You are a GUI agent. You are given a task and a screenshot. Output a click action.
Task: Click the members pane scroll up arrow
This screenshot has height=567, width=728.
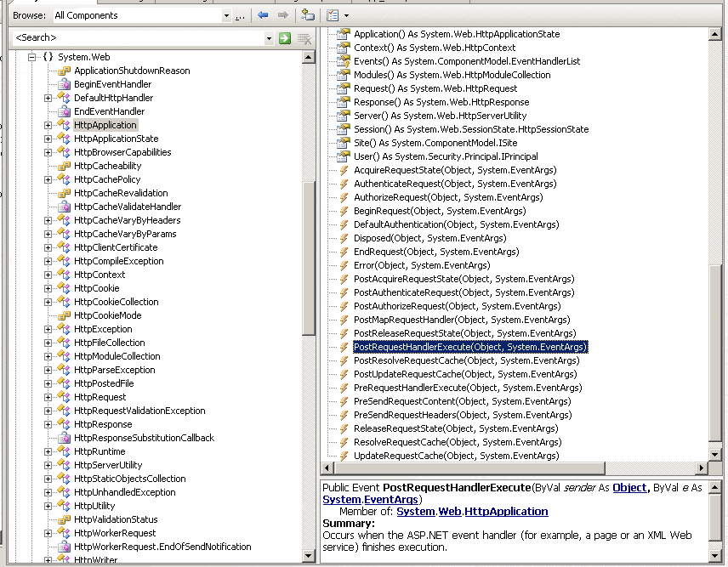(x=714, y=34)
